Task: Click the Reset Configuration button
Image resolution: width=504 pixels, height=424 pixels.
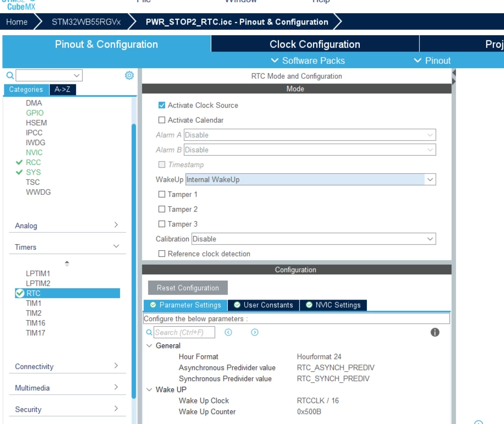Action: pos(188,288)
